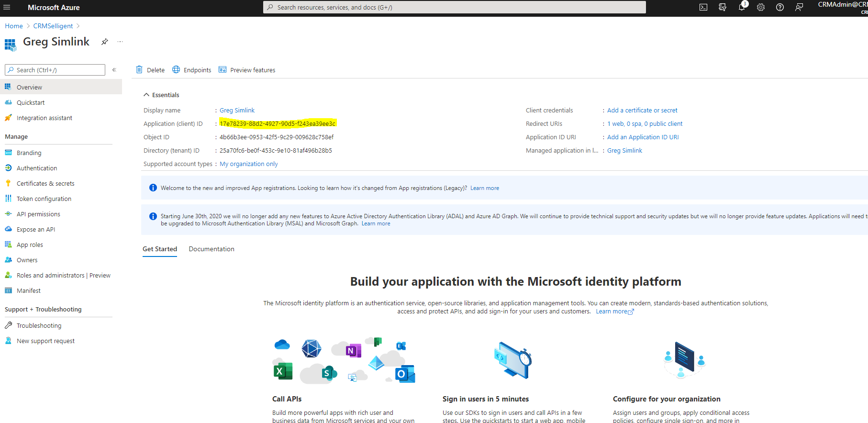Open directory and subscription filter icon
The height and width of the screenshot is (423, 868).
(x=723, y=7)
